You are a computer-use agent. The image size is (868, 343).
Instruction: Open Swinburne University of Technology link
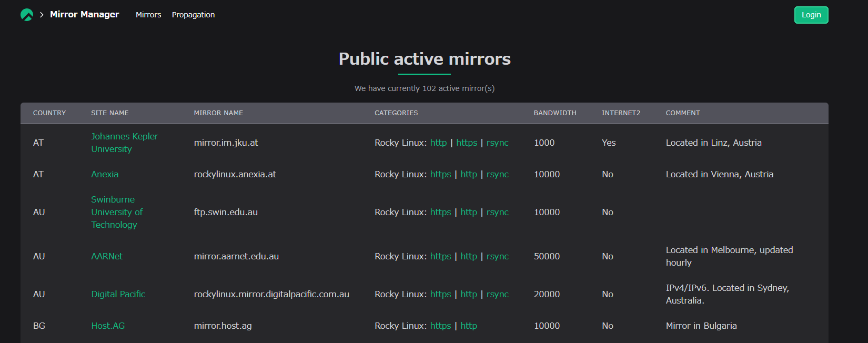point(117,212)
